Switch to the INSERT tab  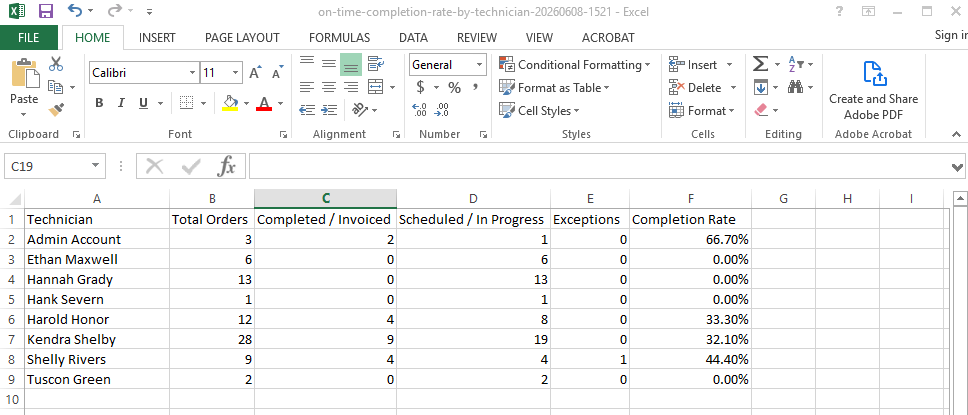[157, 38]
